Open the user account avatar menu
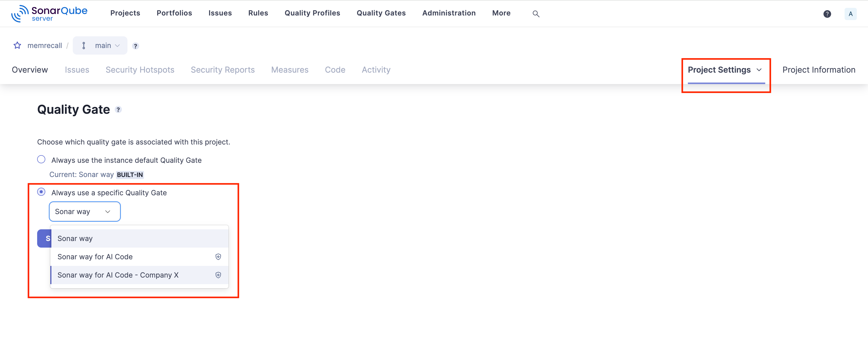Viewport: 868px width, 354px height. coord(850,14)
